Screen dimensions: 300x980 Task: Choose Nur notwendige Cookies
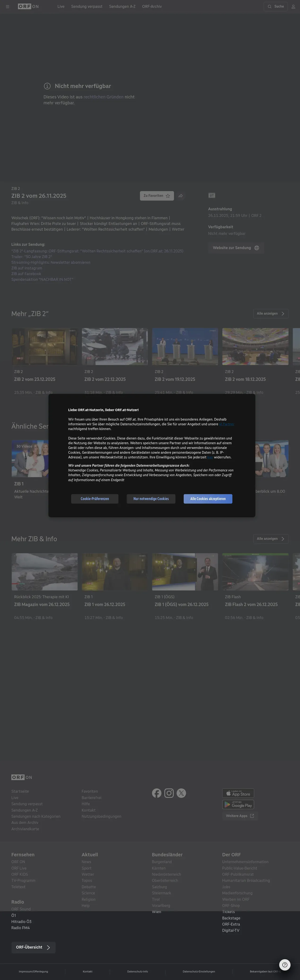(x=151, y=499)
